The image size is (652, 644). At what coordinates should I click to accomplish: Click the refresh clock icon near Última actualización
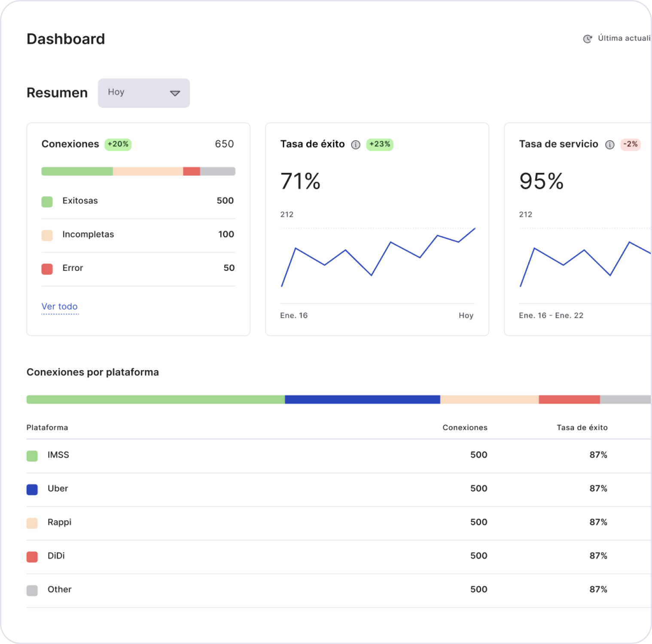point(588,39)
